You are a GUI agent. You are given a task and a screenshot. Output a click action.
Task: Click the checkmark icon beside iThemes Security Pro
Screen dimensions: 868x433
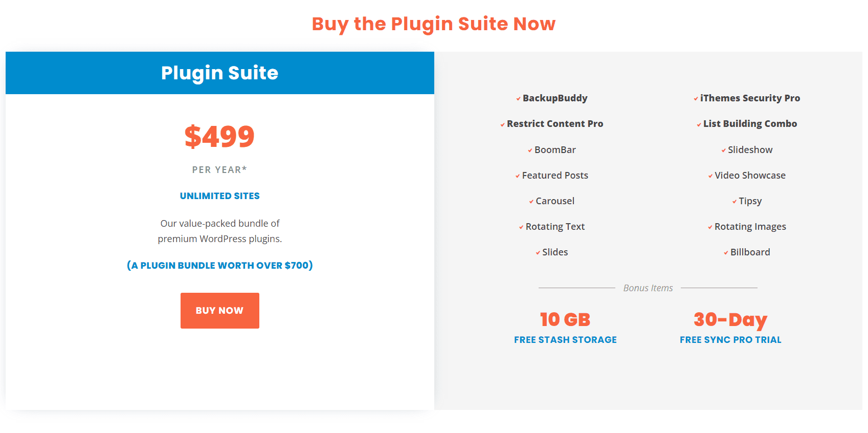tap(696, 99)
